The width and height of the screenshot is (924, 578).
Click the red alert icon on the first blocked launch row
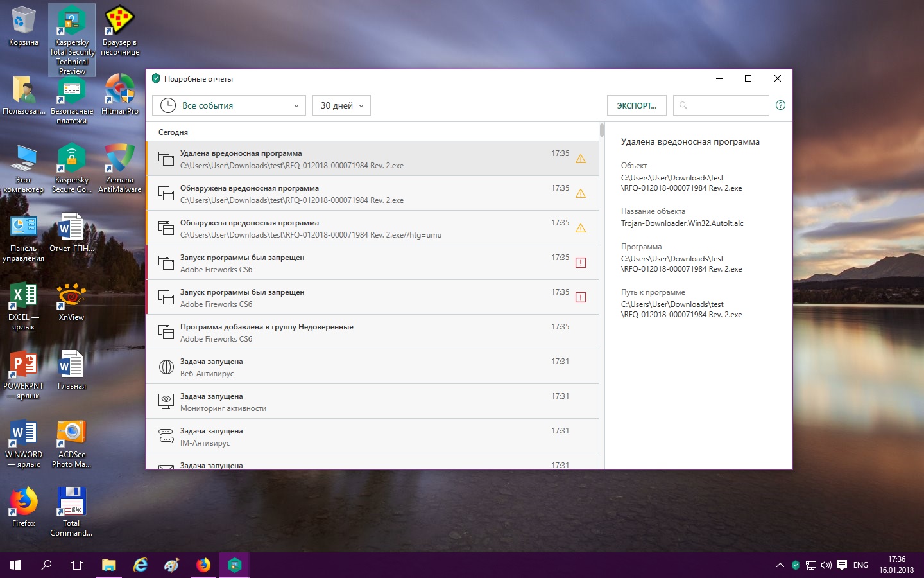click(581, 263)
